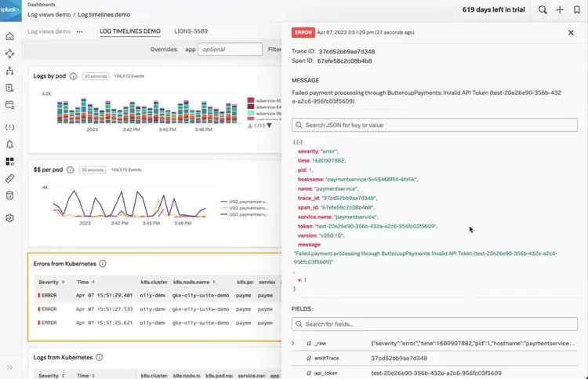Open the Dashboards grid icon in sidebar
588x379 pixels.
tap(9, 162)
